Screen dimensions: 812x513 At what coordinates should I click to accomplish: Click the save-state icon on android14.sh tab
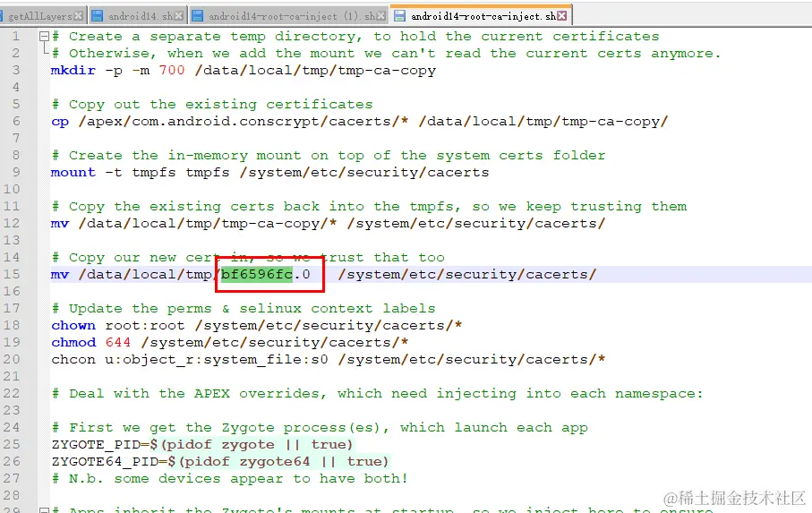(x=97, y=16)
